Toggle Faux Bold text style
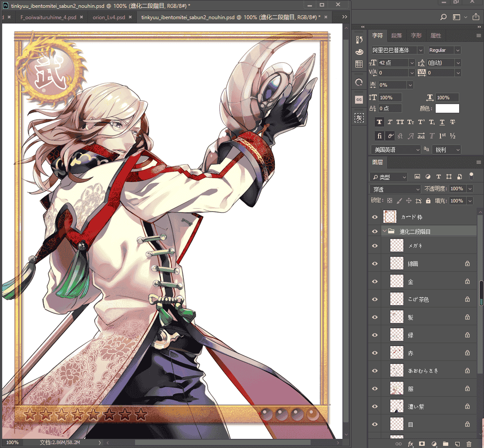 tap(379, 122)
